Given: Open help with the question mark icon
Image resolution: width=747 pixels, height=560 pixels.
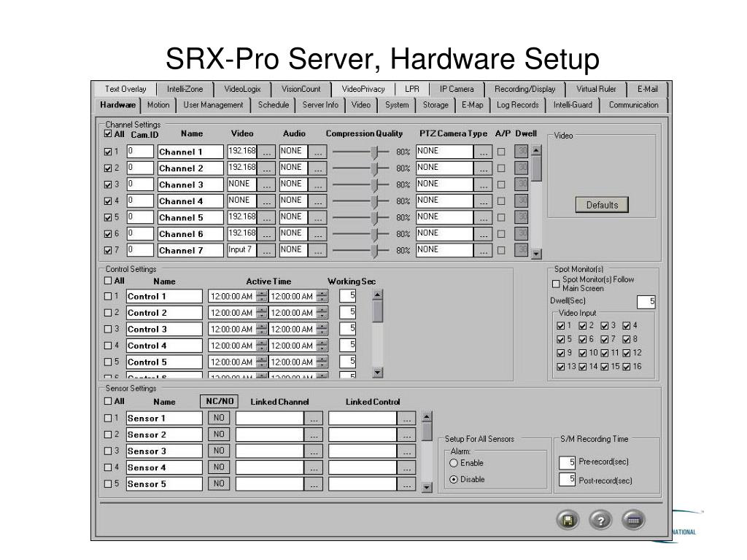Looking at the screenshot, I should pyautogui.click(x=600, y=521).
